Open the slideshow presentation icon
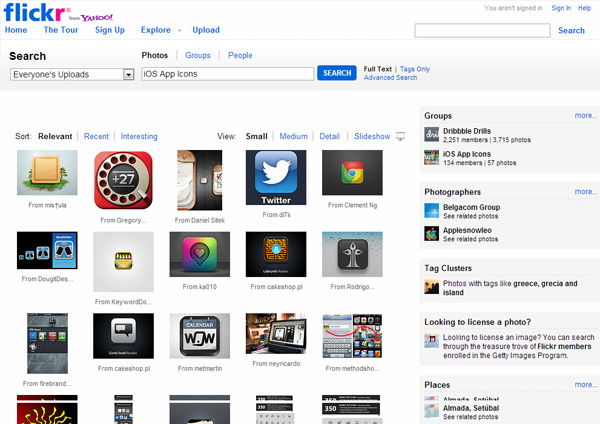 pos(400,136)
